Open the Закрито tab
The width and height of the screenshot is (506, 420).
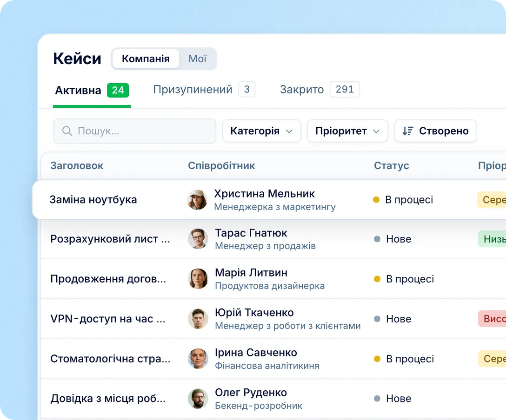(x=320, y=90)
